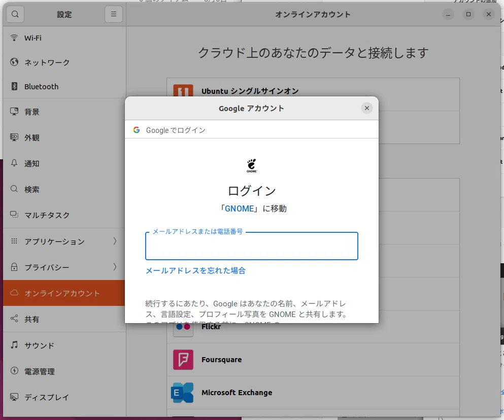Expand the アプリケーション submenu chevron

(115, 241)
